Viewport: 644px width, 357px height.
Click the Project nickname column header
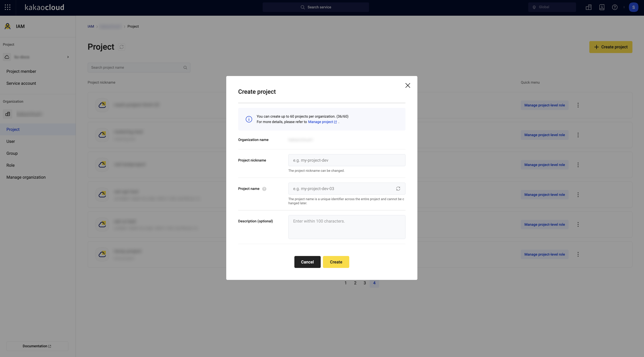101,83
